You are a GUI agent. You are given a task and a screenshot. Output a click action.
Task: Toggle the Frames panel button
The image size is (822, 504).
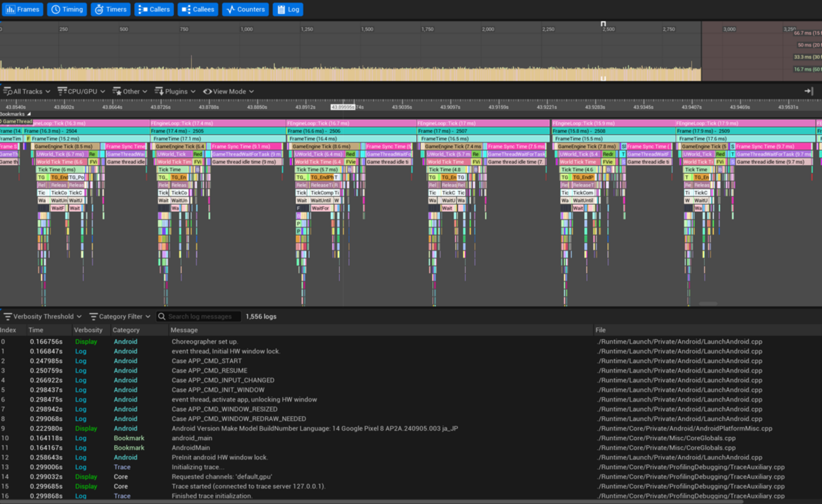[23, 9]
